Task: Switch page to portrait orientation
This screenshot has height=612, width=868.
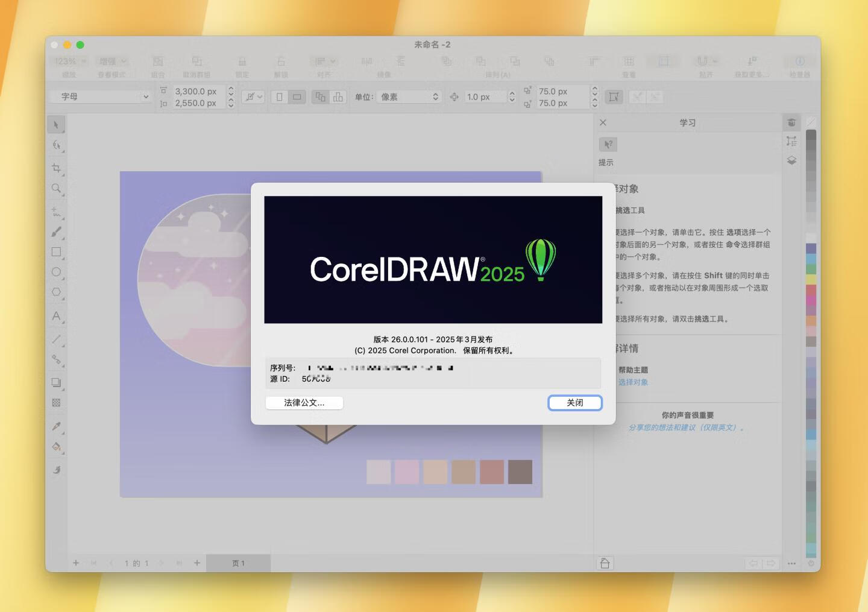Action: 279,97
